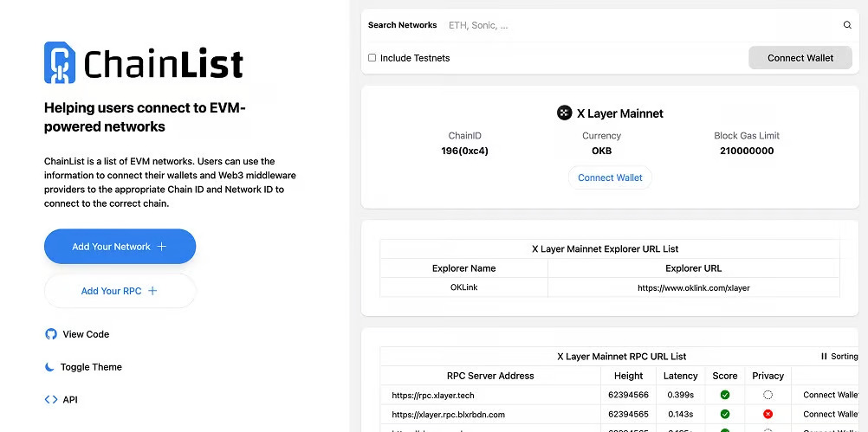
Task: Click the X Layer Mainnet RPC URL List heading
Action: tap(622, 357)
